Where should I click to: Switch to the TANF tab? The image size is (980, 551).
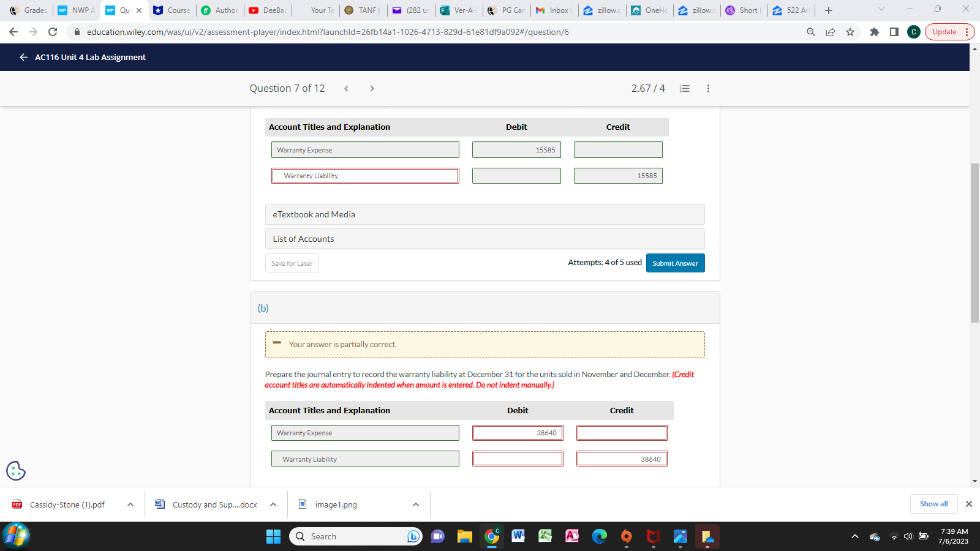(x=363, y=10)
